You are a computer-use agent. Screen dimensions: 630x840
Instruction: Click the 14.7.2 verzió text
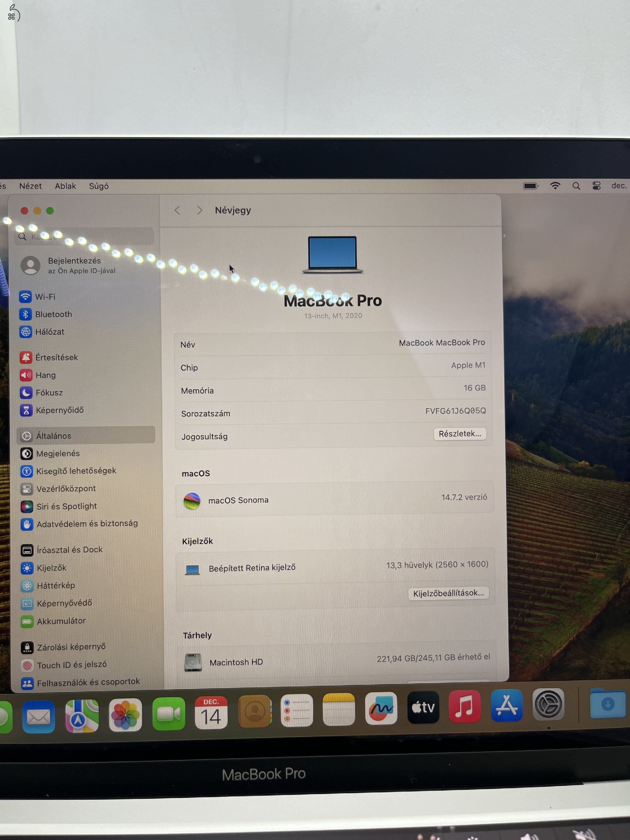[464, 497]
